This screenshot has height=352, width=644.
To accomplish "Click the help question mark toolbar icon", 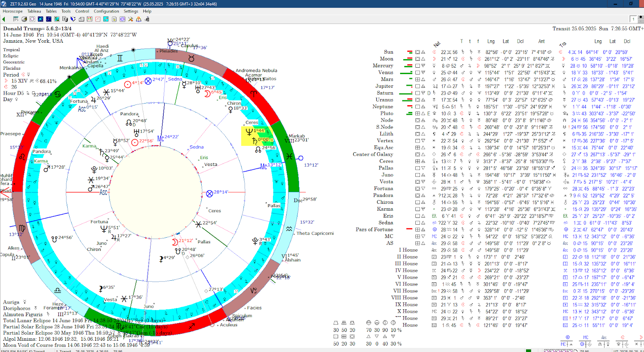I will click(x=138, y=19).
